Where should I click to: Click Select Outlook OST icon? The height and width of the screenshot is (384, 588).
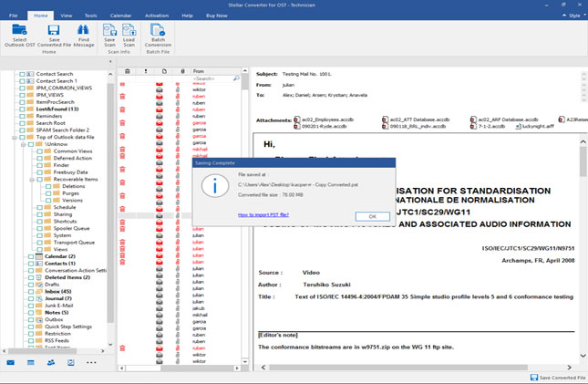click(x=19, y=30)
